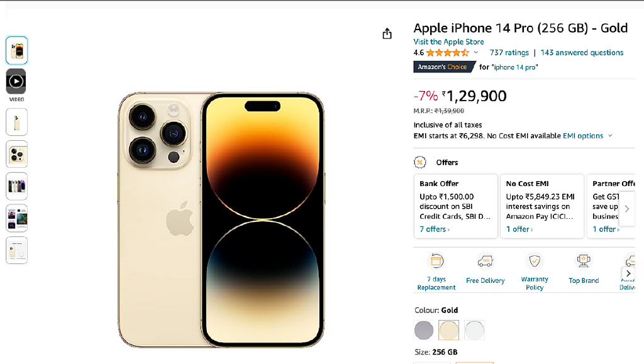Open the ratings dropdown arrow beside stars

[476, 53]
